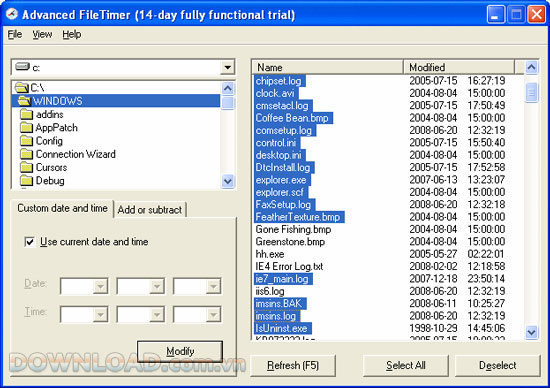This screenshot has width=550, height=388.
Task: Select the file ie7_main.log
Action: pyautogui.click(x=282, y=279)
